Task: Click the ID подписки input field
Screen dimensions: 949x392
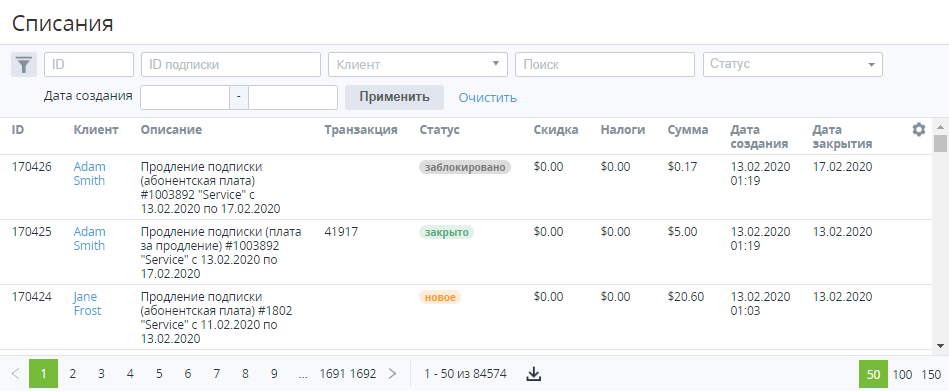Action: click(x=231, y=64)
